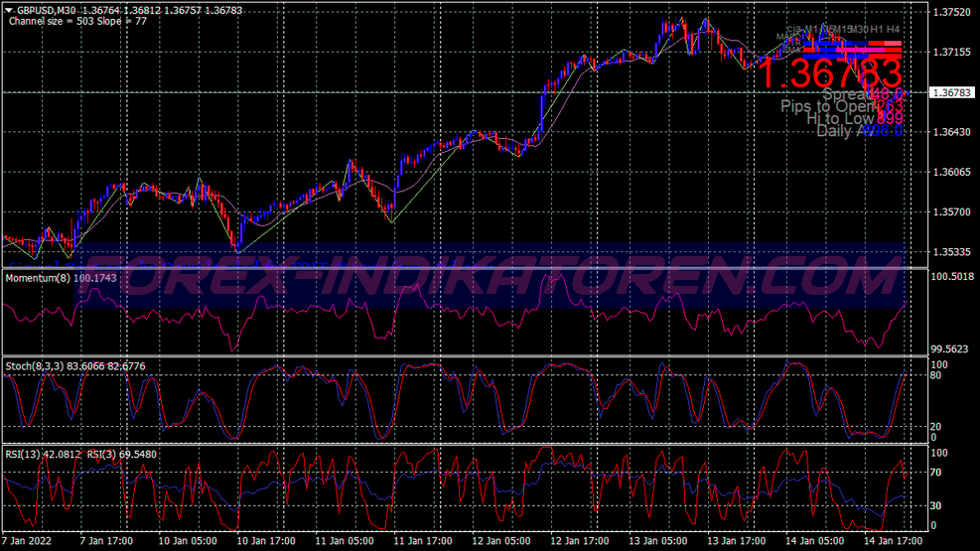
Task: Click the Momentum scale value 100.5018
Action: click(952, 276)
